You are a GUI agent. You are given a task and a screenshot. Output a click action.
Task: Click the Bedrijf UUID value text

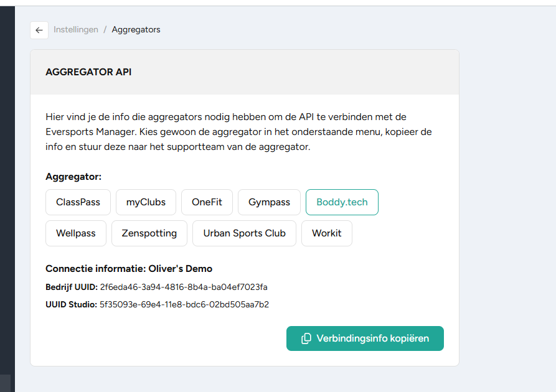coord(184,287)
